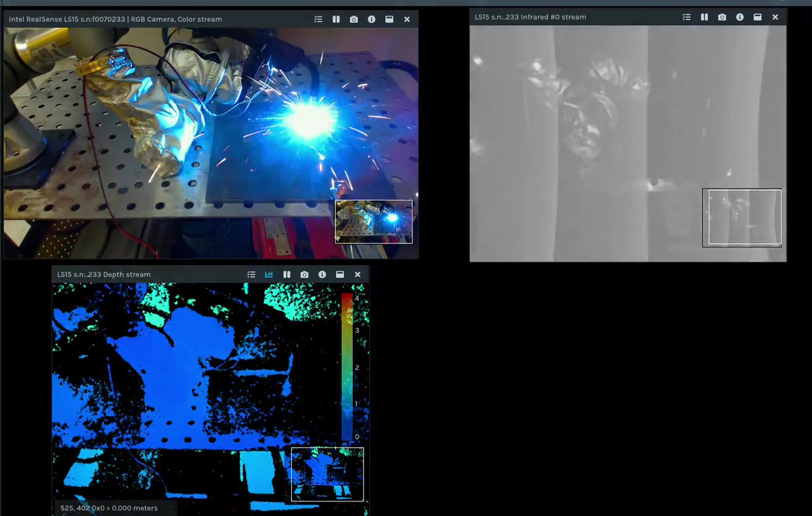Image resolution: width=812 pixels, height=516 pixels.
Task: Toggle histogram chart icon in Depth stream
Action: pyautogui.click(x=269, y=274)
